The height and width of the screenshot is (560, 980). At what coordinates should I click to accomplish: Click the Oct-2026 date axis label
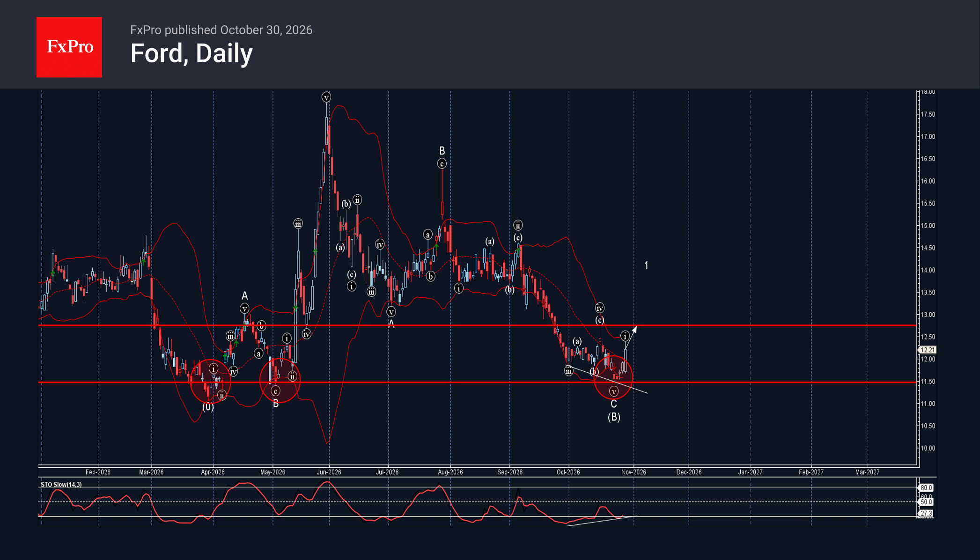(x=568, y=472)
